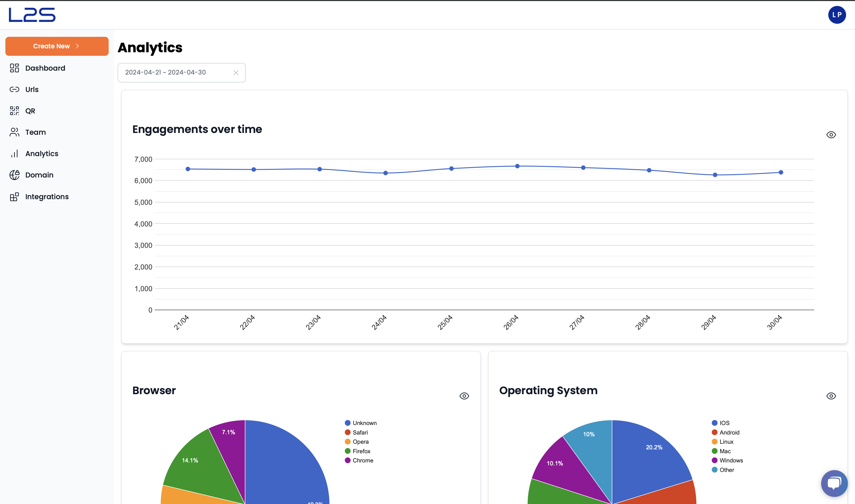This screenshot has height=504, width=855.
Task: Click the 26/04 x-axis label
Action: 511,322
